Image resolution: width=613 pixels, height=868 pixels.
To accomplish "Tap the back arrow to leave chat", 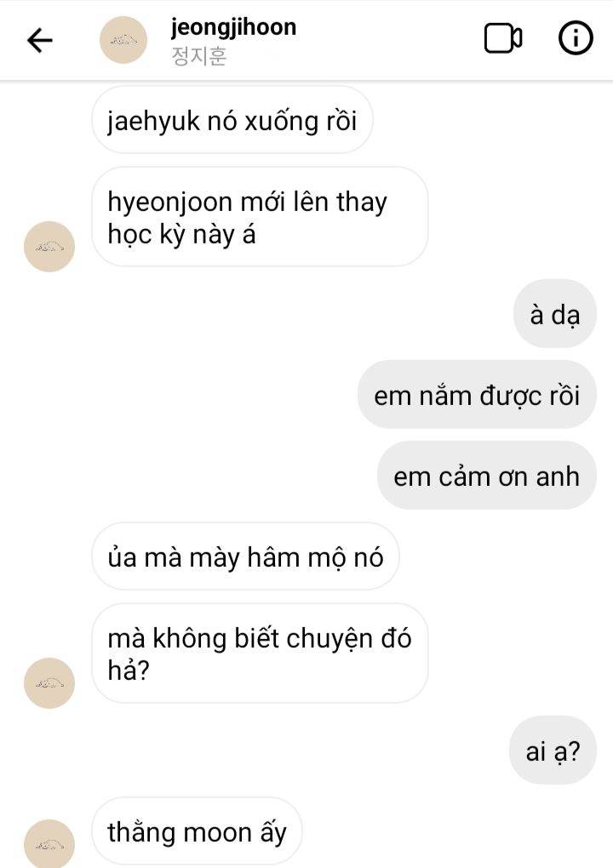I will coord(40,40).
